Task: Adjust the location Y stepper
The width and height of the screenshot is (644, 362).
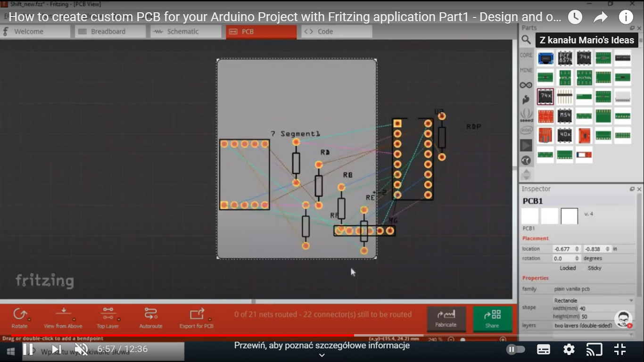Action: (608, 249)
